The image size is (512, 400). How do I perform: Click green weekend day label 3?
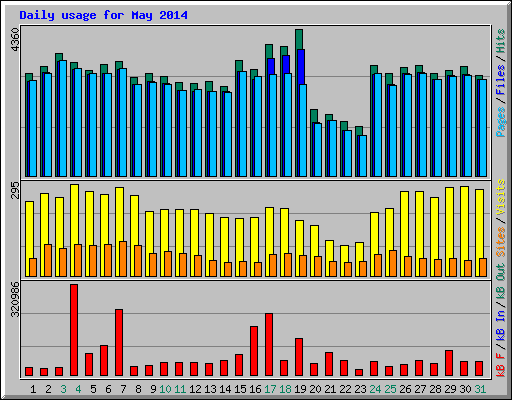63,389
